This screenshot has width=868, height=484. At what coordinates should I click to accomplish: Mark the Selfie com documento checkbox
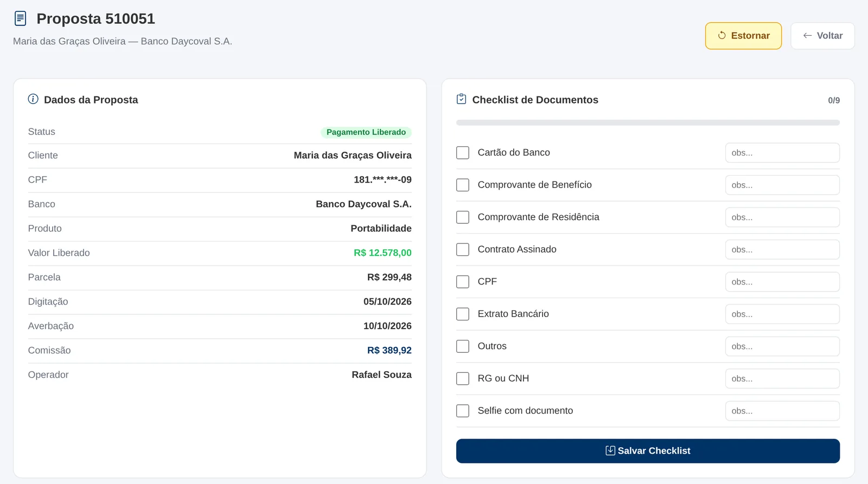pos(463,411)
